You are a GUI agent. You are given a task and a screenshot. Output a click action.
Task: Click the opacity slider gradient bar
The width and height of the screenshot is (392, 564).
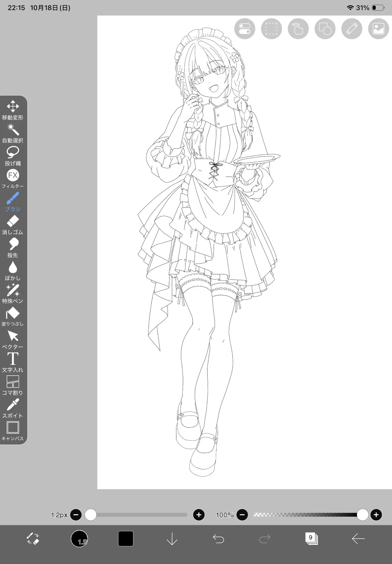click(x=310, y=515)
